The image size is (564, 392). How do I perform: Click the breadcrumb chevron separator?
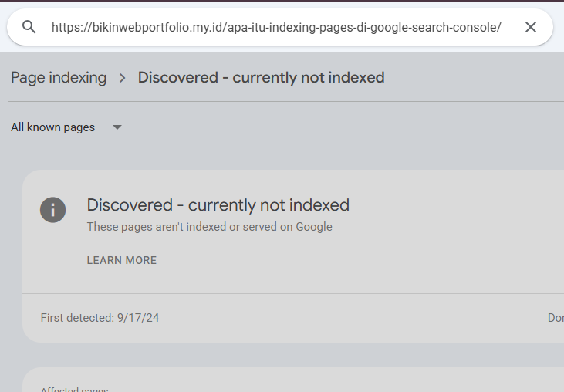123,78
